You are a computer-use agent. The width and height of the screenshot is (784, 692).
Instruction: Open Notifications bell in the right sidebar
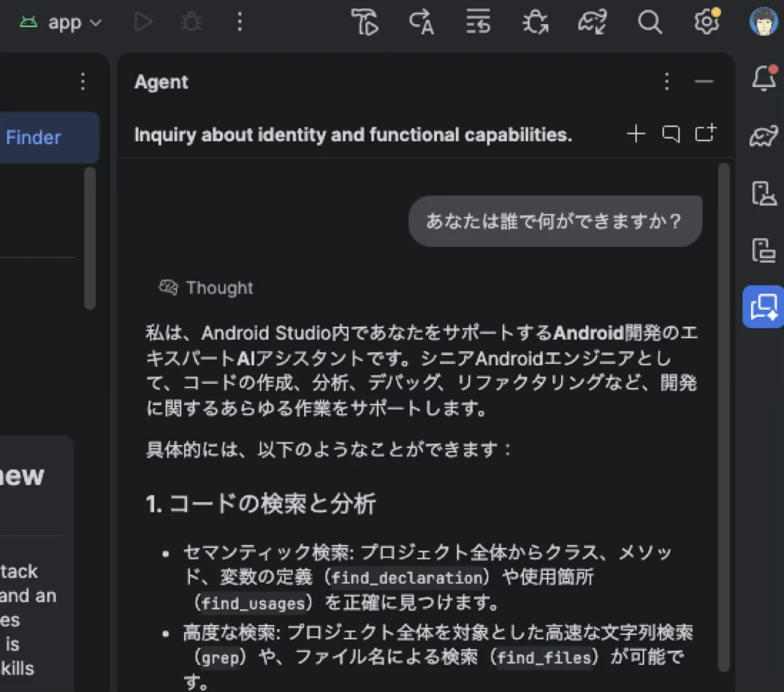click(764, 78)
